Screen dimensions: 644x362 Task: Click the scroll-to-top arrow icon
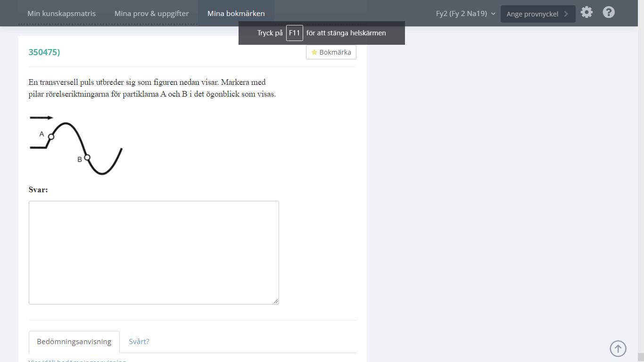coord(618,349)
